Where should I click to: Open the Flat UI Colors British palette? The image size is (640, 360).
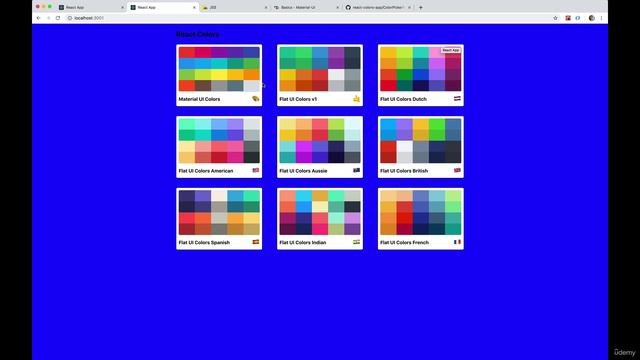pos(421,147)
